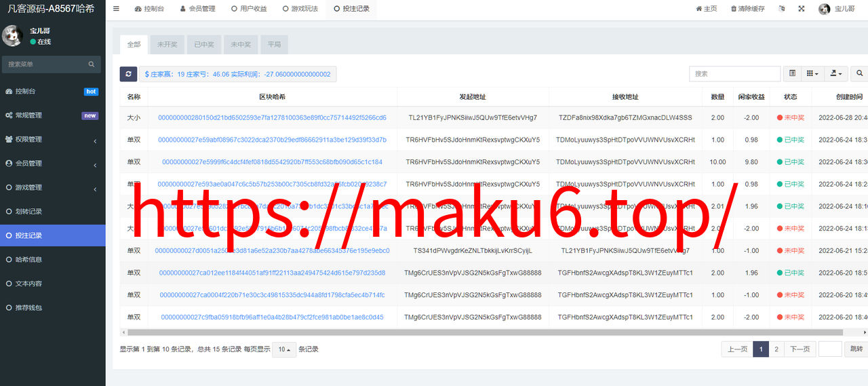Viewport: 868px width, 386px height.
Task: Open hash link ending 39f33d7b
Action: [x=272, y=140]
